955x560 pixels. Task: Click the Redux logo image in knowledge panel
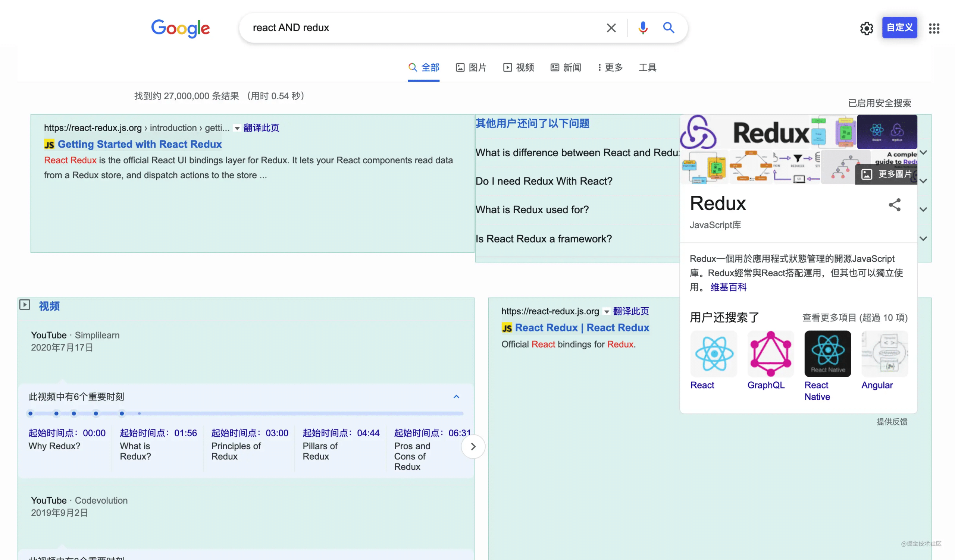click(745, 132)
